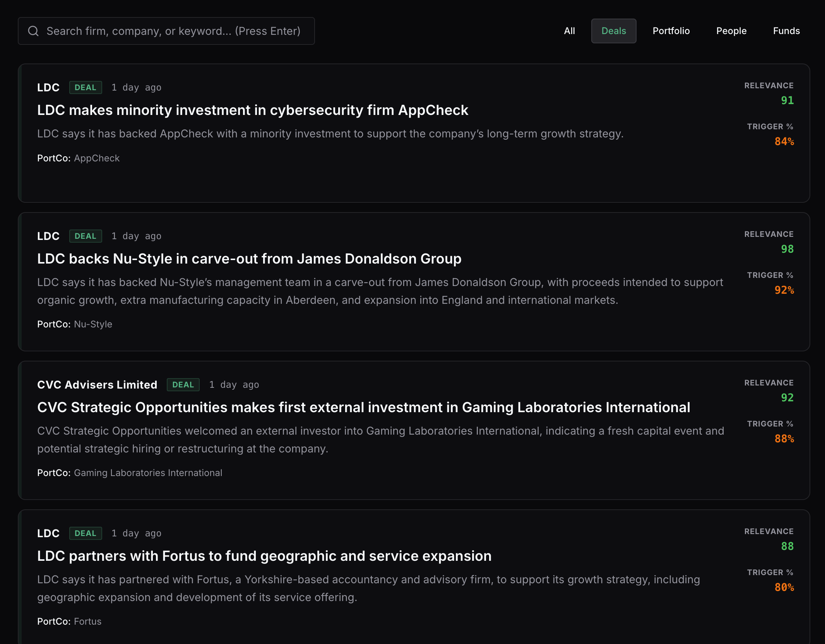Image resolution: width=825 pixels, height=644 pixels.
Task: Click the AppCheck summary description text
Action: [330, 134]
